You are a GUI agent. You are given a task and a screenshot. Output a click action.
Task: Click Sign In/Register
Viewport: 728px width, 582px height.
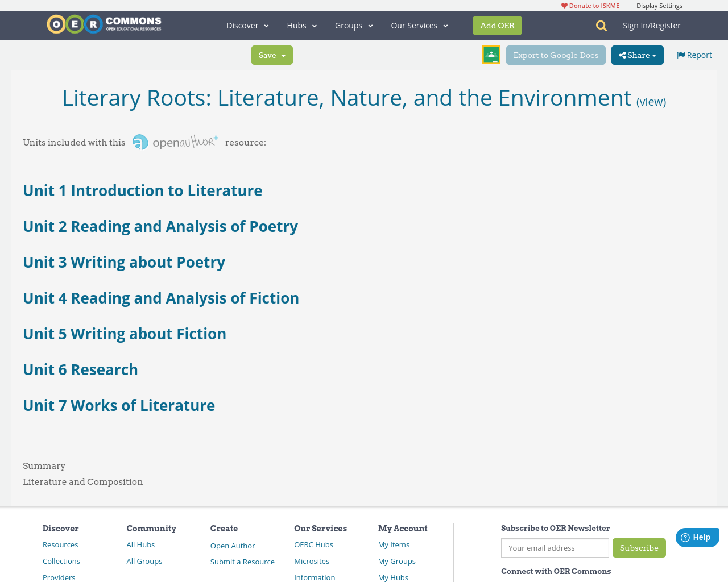coord(651,25)
